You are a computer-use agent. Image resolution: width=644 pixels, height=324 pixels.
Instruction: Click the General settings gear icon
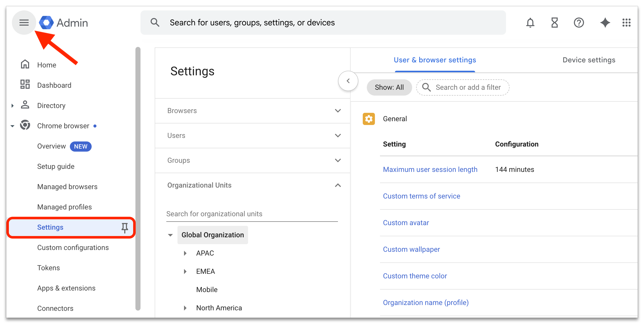369,119
